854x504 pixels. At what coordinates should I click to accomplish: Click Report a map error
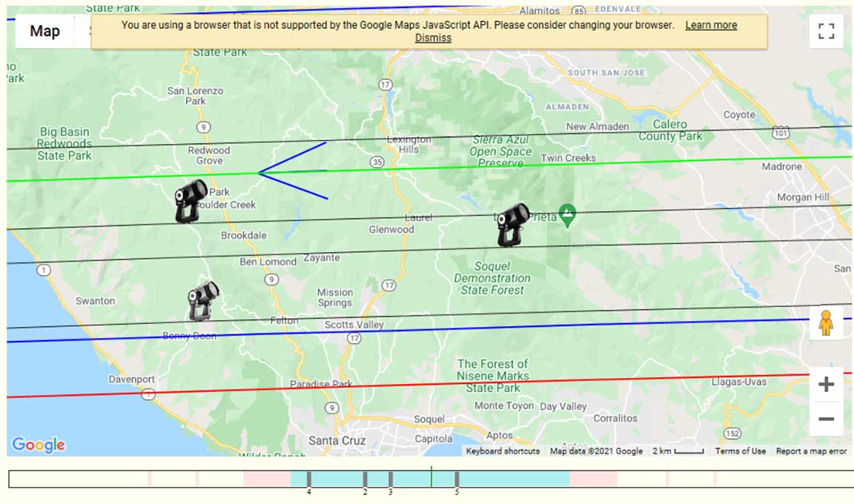point(811,451)
